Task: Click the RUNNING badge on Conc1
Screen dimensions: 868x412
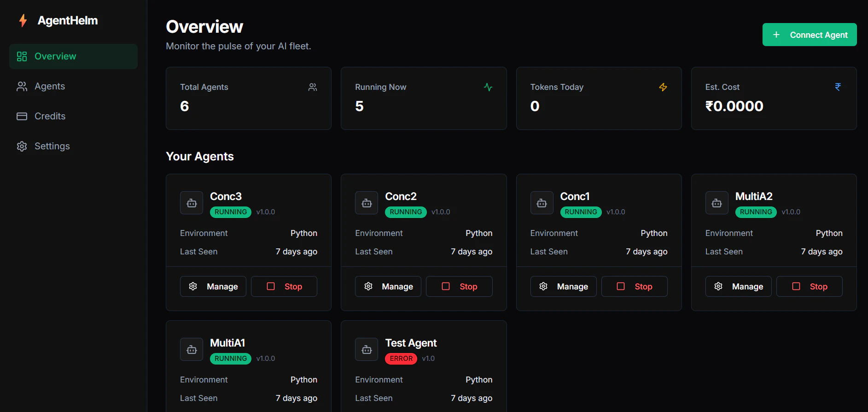Action: point(581,212)
